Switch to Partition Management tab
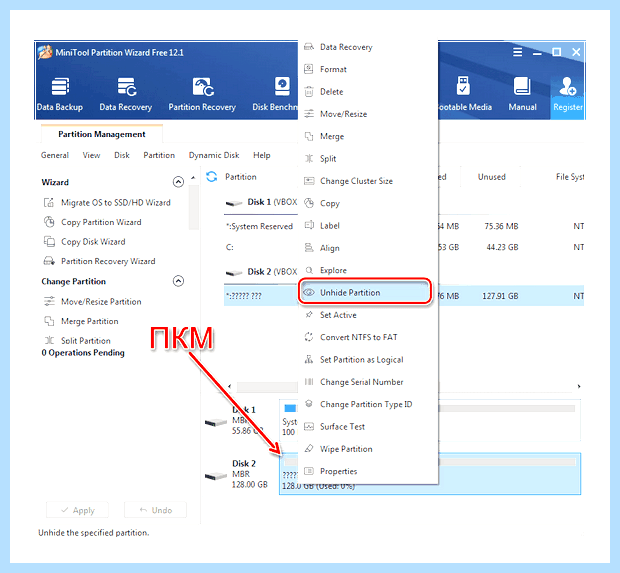 tap(102, 134)
